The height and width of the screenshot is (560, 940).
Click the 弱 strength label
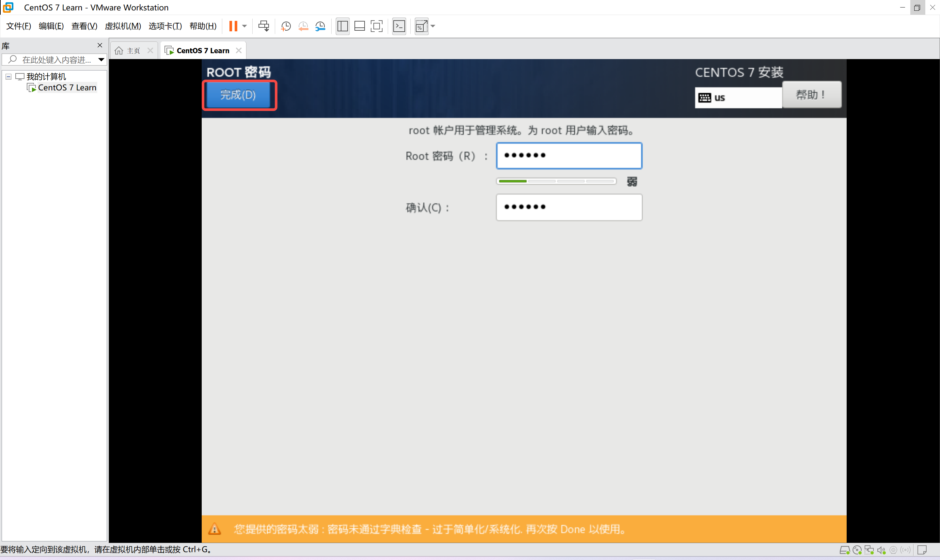[632, 181]
